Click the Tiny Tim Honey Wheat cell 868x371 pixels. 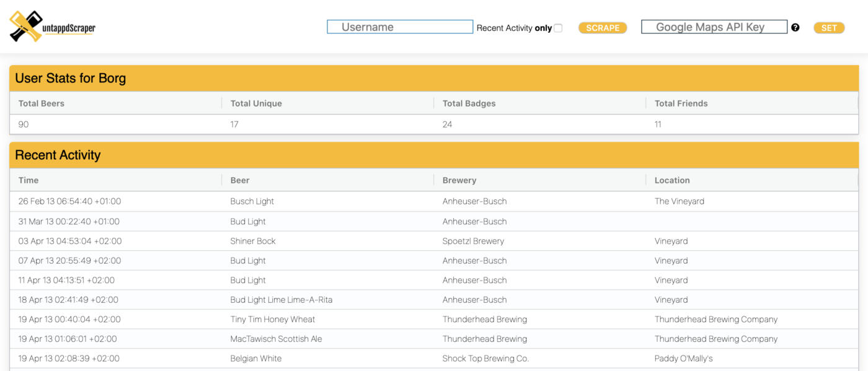[x=273, y=320]
